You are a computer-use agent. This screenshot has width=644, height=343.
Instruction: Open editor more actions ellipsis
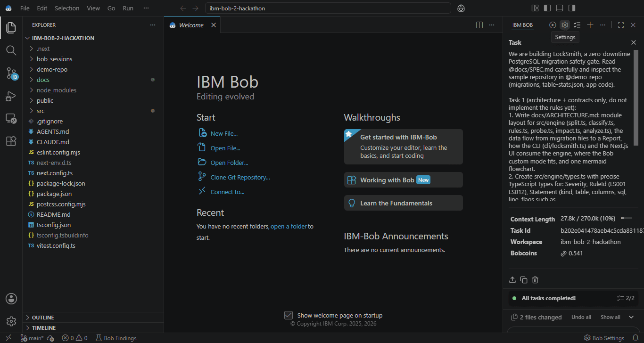(492, 25)
